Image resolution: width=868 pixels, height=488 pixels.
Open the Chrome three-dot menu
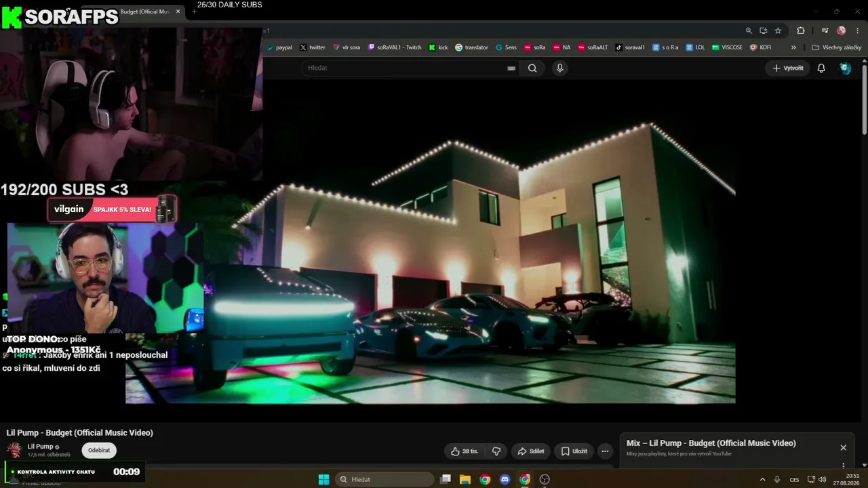pos(856,30)
